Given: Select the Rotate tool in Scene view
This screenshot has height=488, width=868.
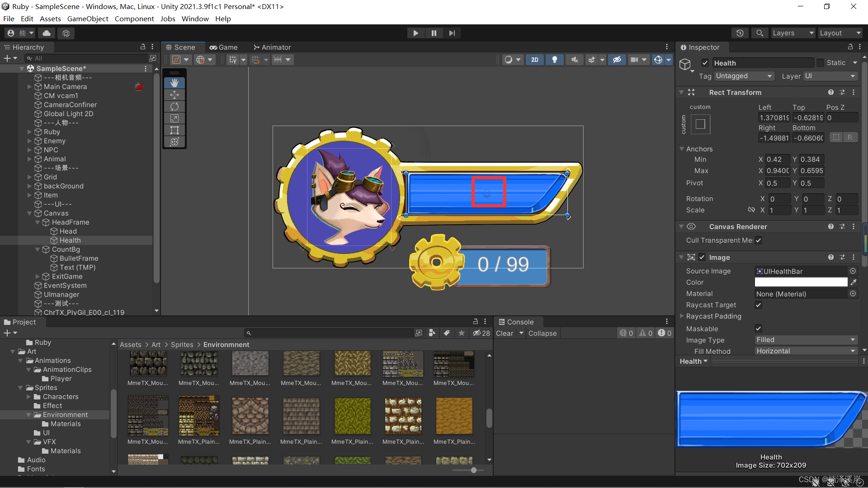Looking at the screenshot, I should (x=175, y=107).
